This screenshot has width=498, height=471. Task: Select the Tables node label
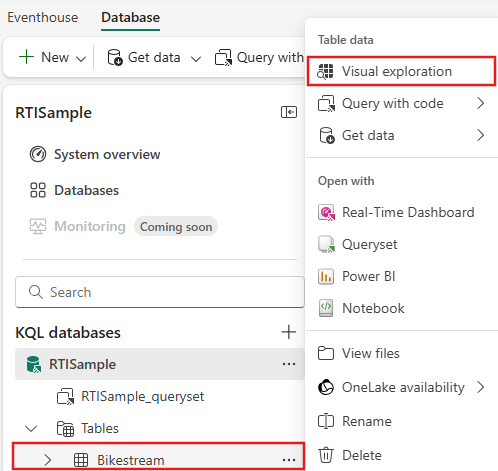tap(100, 428)
